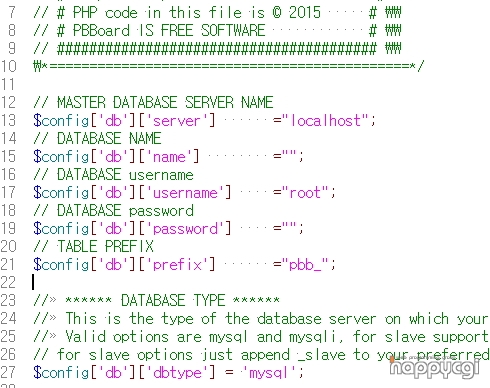The width and height of the screenshot is (490, 388).
Task: Click the "localhost" server value
Action: pos(326,120)
